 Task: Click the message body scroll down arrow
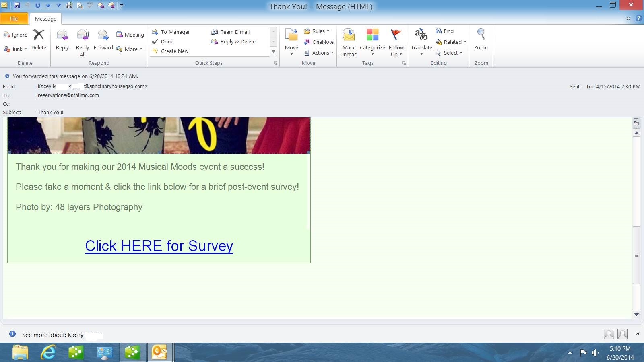(636, 315)
